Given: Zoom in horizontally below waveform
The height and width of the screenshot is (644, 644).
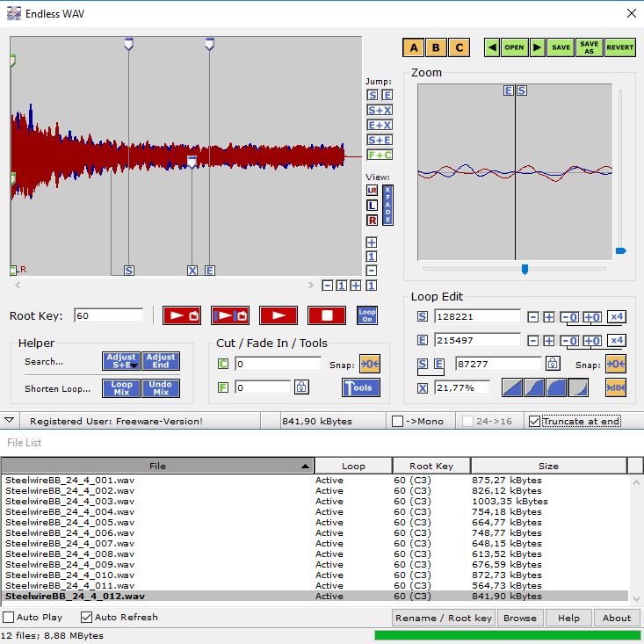Looking at the screenshot, I should point(356,286).
